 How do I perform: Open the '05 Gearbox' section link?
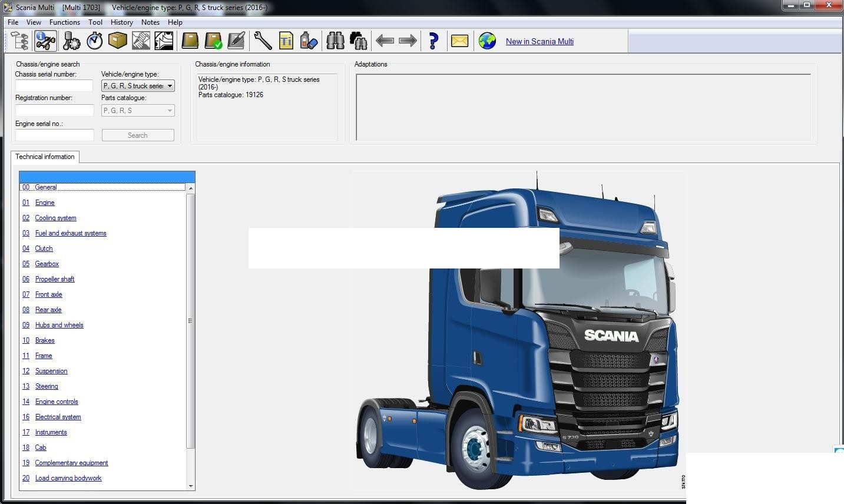pos(47,264)
